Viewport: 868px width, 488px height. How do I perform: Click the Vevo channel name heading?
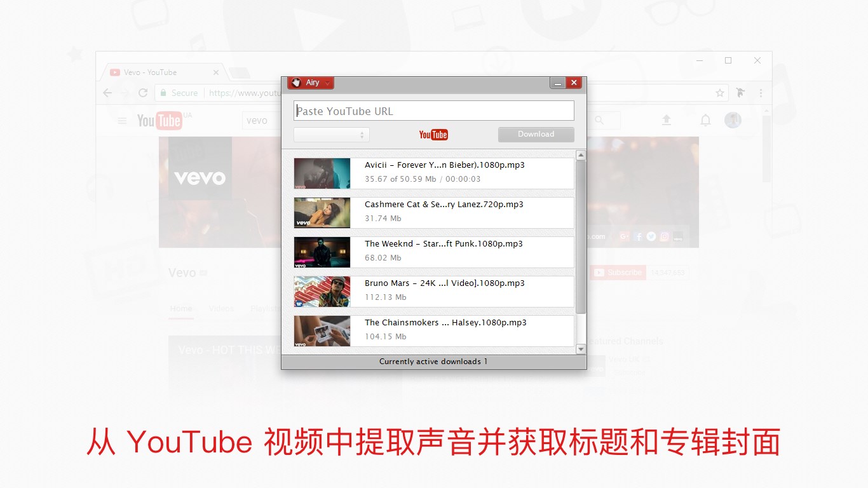182,273
